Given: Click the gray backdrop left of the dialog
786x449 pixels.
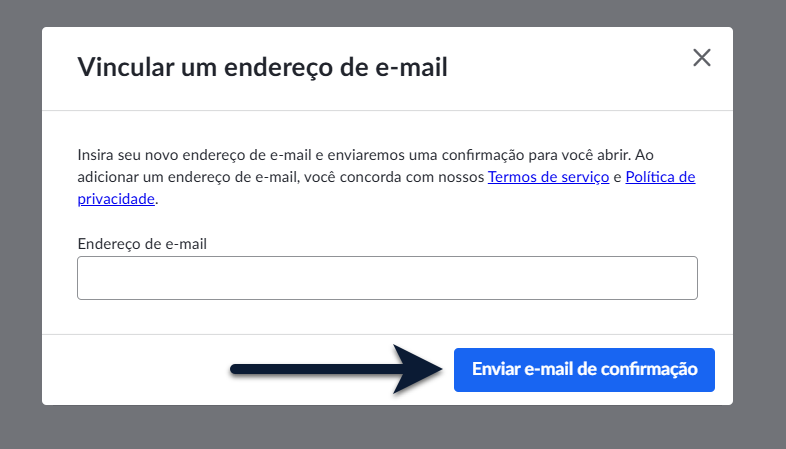Looking at the screenshot, I should coord(21,224).
